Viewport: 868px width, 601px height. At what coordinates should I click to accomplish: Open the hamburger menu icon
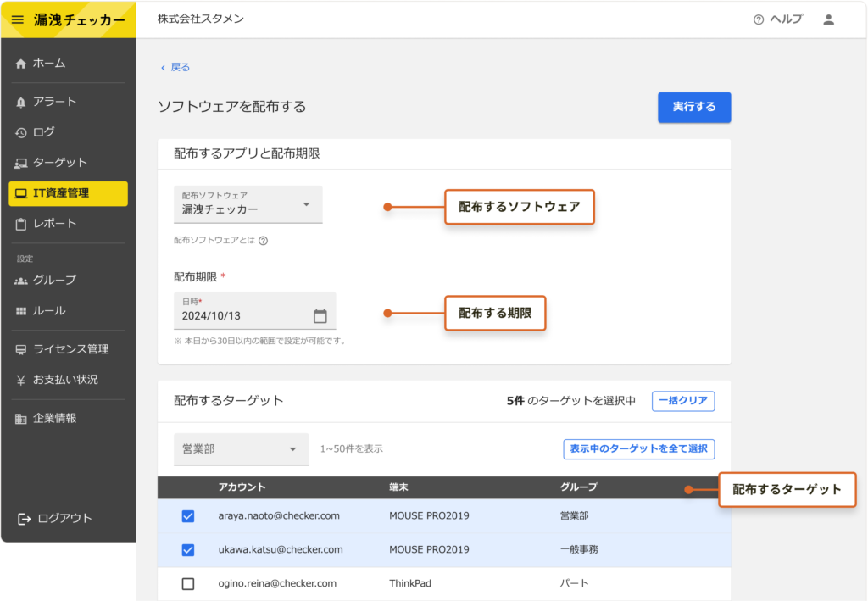tap(18, 20)
